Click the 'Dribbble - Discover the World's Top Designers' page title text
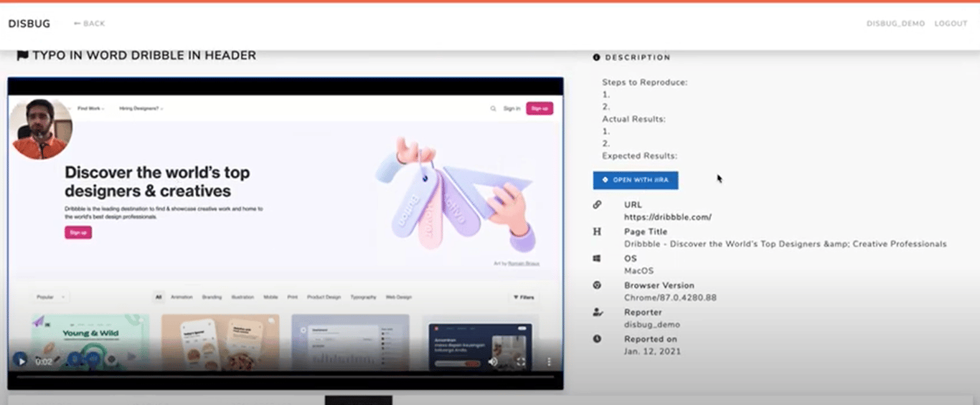This screenshot has height=405, width=980. pyautogui.click(x=786, y=244)
